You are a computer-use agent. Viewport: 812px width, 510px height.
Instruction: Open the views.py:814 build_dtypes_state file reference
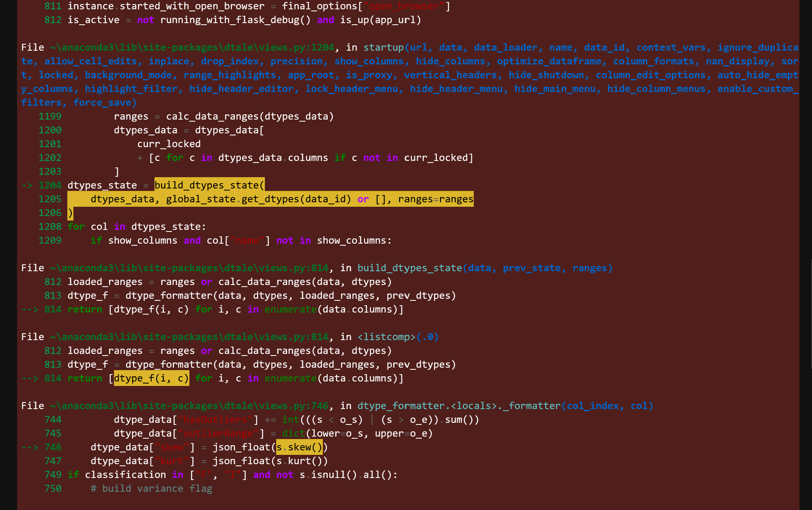(x=191, y=268)
